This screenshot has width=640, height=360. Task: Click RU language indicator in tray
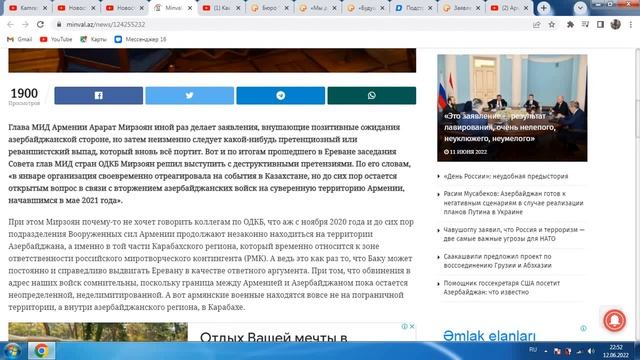tap(533, 350)
